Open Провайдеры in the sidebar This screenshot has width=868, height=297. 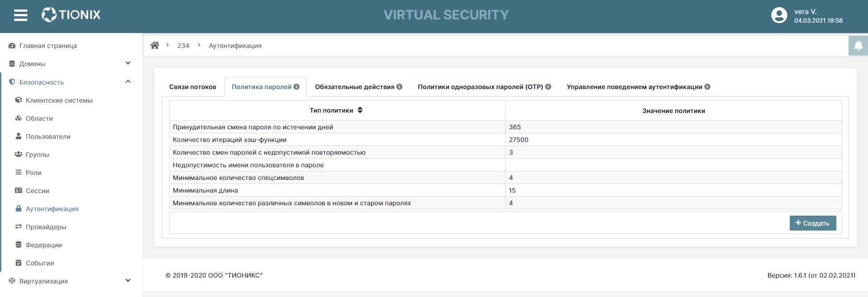(46, 227)
